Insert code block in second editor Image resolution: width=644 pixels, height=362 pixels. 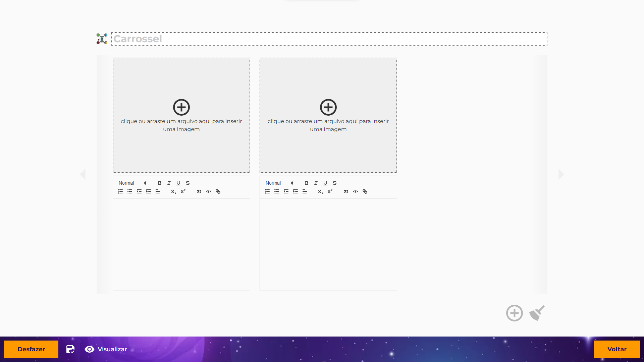tap(356, 191)
